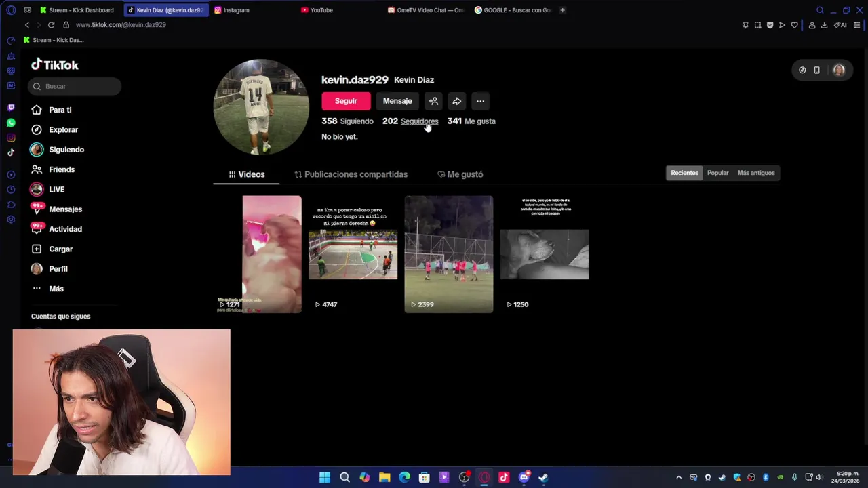The height and width of the screenshot is (488, 868).
Task: Open the video thumbnail with 4747 views
Action: point(353,254)
